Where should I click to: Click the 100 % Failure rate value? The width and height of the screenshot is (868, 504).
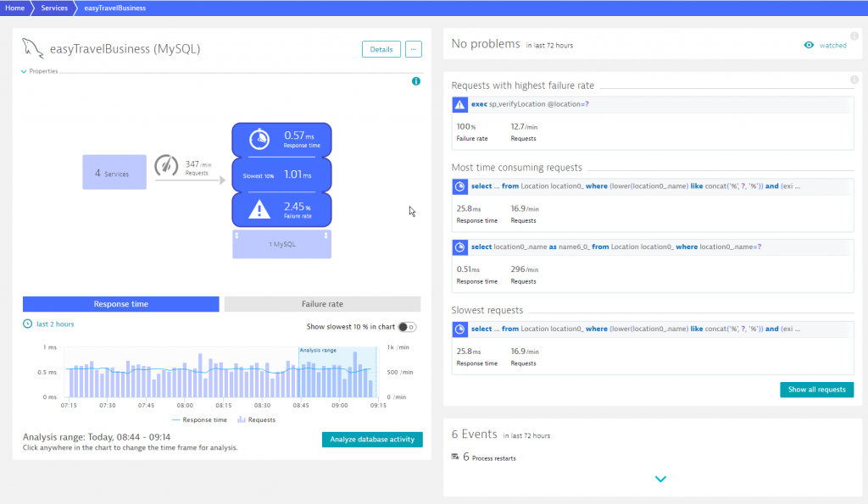(x=466, y=127)
